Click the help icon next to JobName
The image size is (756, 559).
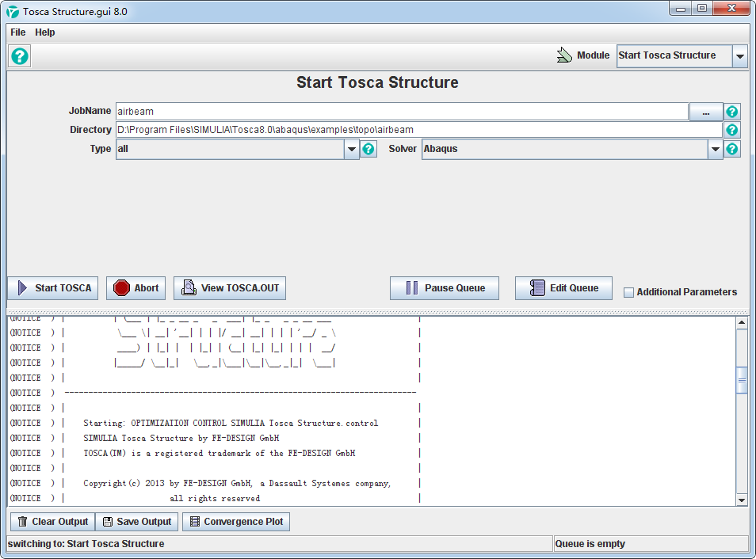point(732,112)
